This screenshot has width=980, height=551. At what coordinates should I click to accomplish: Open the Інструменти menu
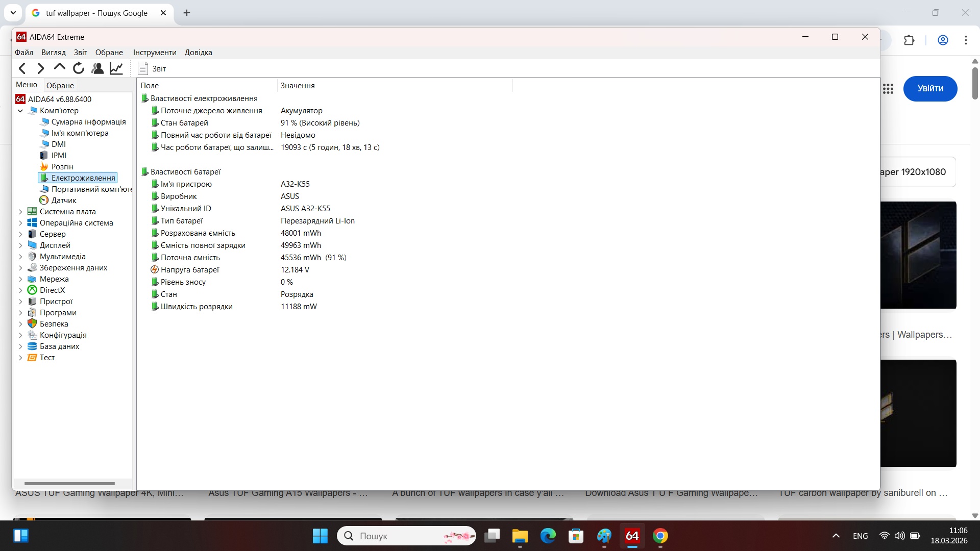click(154, 52)
